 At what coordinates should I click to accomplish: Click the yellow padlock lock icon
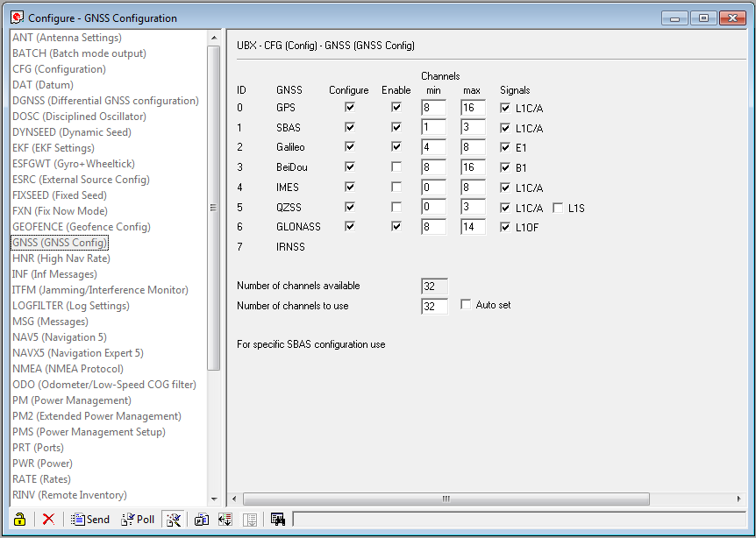point(19,519)
